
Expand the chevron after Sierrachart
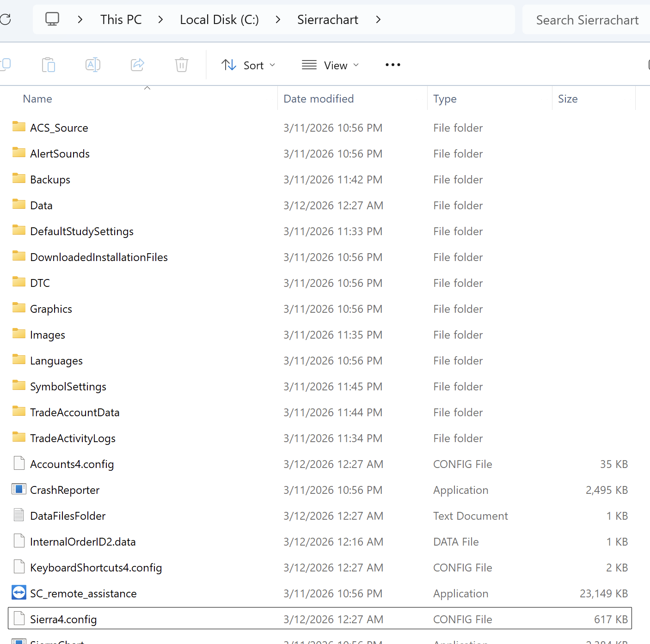click(378, 19)
